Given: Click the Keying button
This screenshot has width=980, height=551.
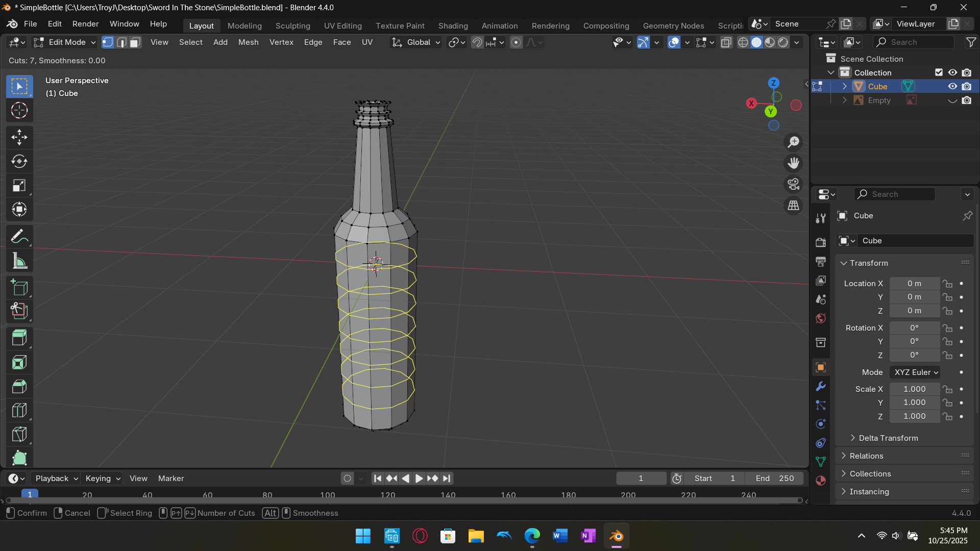Looking at the screenshot, I should point(103,479).
